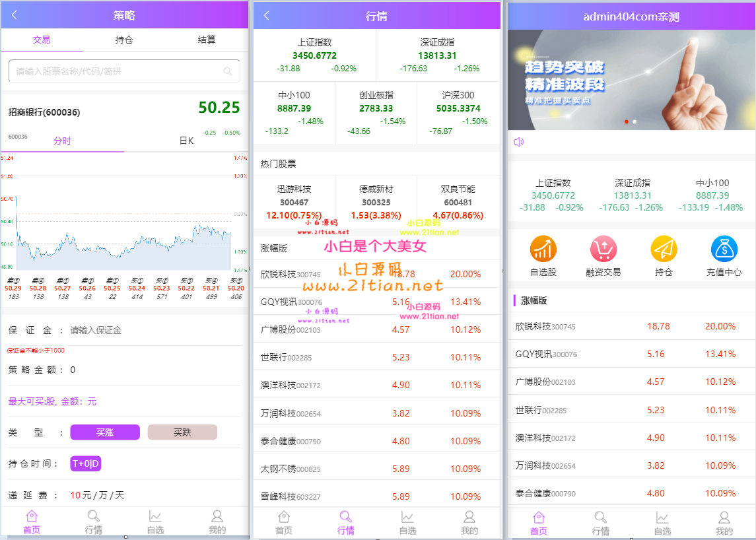The height and width of the screenshot is (540, 756).
Task: Click the 保证金 input field
Action: tap(152, 330)
